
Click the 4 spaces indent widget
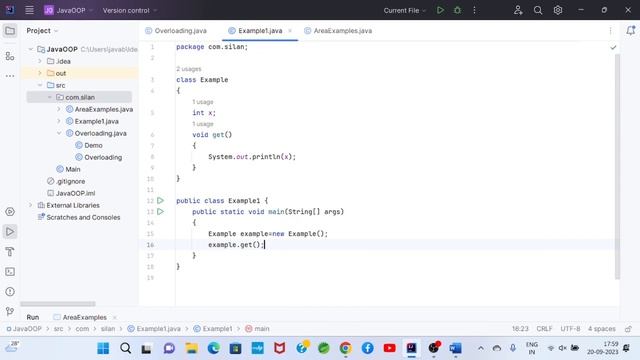602,329
